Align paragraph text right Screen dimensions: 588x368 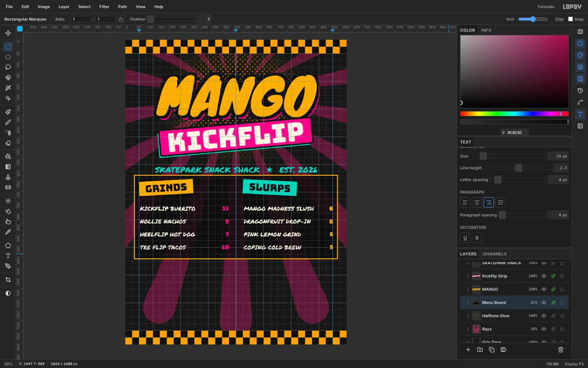(489, 202)
